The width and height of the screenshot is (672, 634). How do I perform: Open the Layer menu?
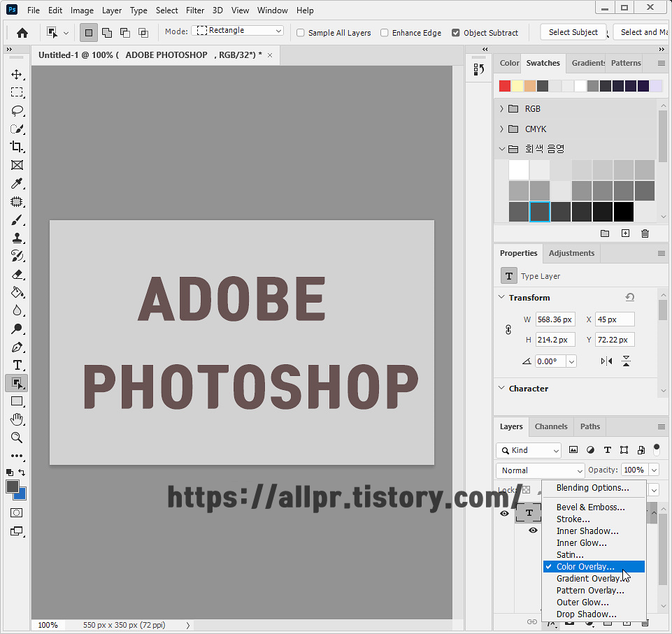coord(111,10)
